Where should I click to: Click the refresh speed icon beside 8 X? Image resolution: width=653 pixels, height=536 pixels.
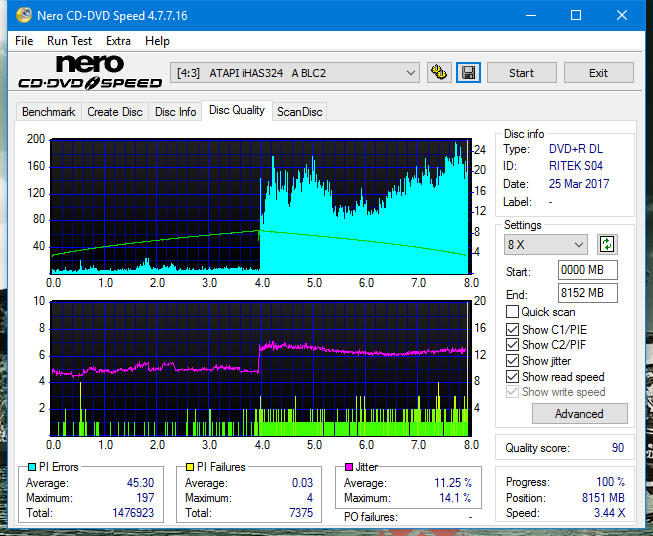point(607,244)
